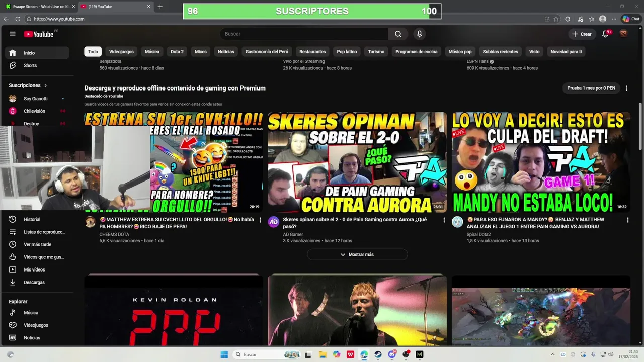Click the YouTube search field
The image size is (644, 362).
pos(304,34)
